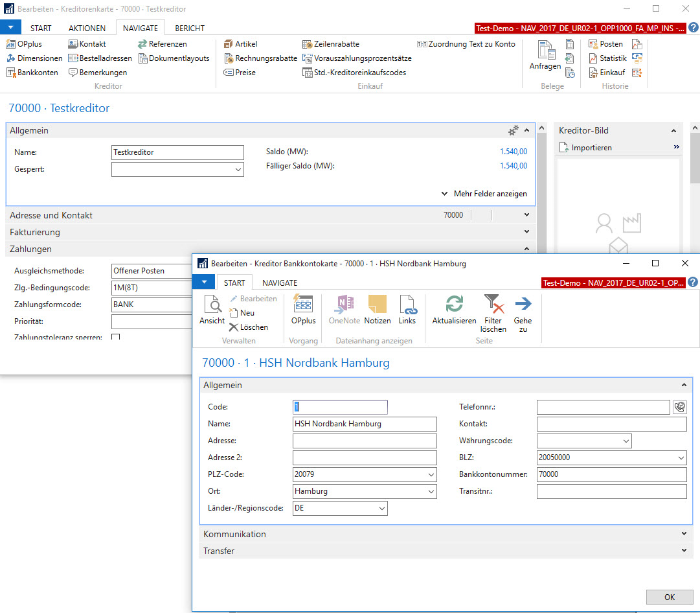
Task: Open Statistik in the Historie group
Action: tap(607, 58)
